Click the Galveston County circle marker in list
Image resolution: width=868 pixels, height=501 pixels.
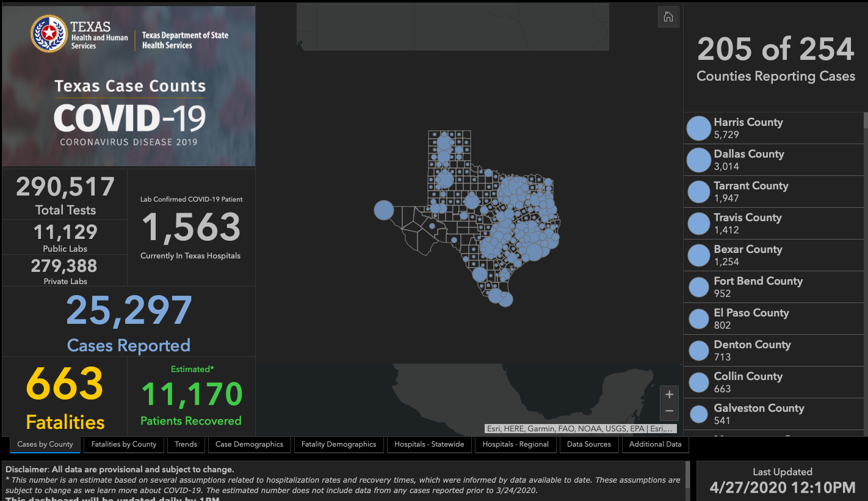click(x=699, y=415)
